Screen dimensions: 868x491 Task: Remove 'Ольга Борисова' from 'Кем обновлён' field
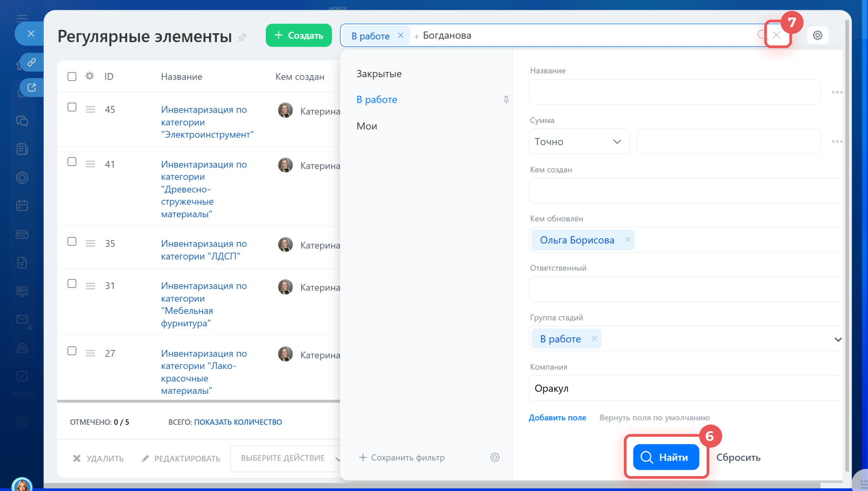(628, 240)
